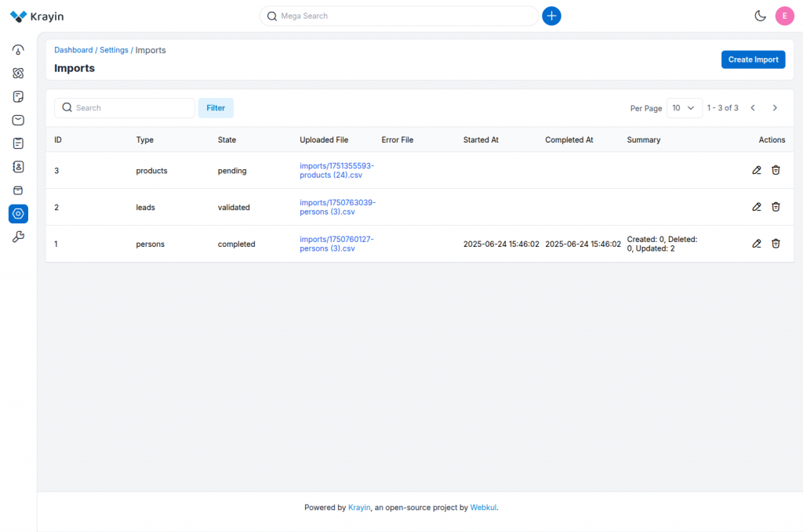
Task: Follow the Webkul footer link
Action: coord(483,508)
